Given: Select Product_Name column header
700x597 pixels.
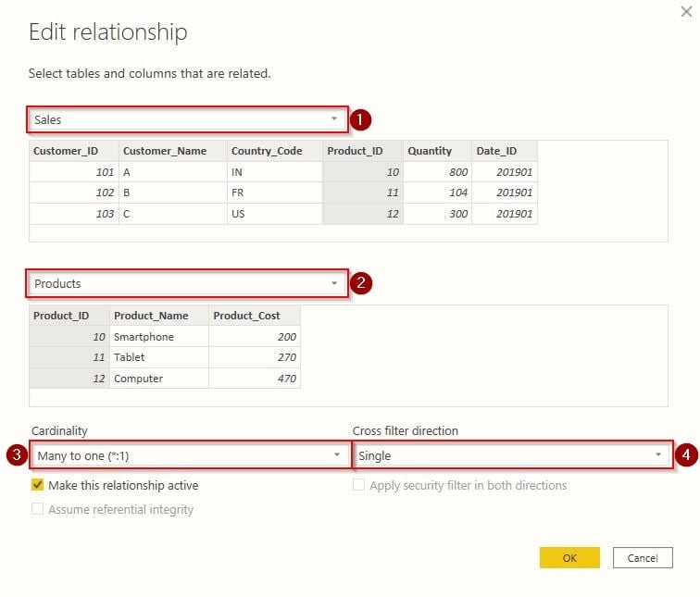Looking at the screenshot, I should [x=159, y=315].
